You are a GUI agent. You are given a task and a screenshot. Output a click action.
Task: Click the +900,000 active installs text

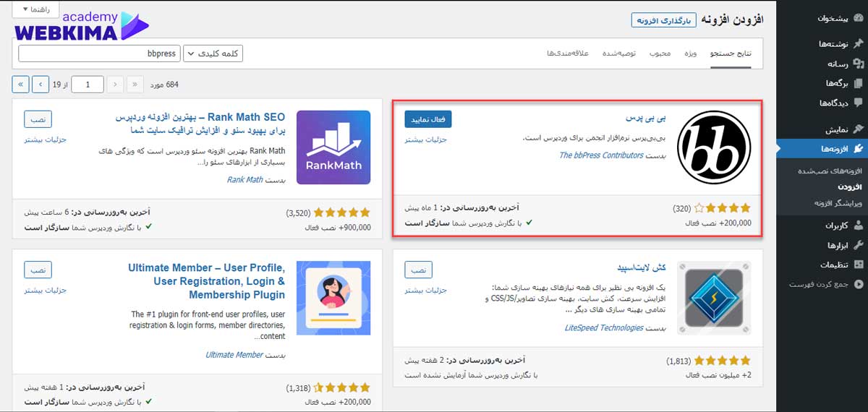338,227
